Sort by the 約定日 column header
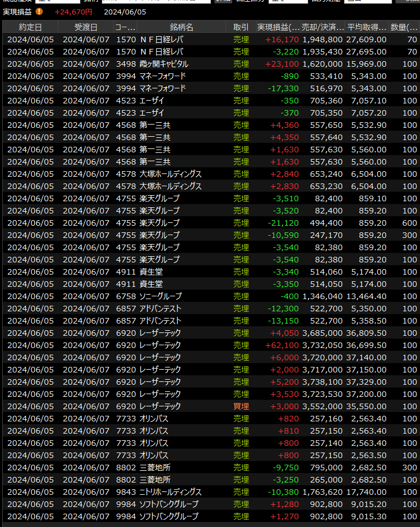This screenshot has height=527, width=420. click(x=30, y=27)
